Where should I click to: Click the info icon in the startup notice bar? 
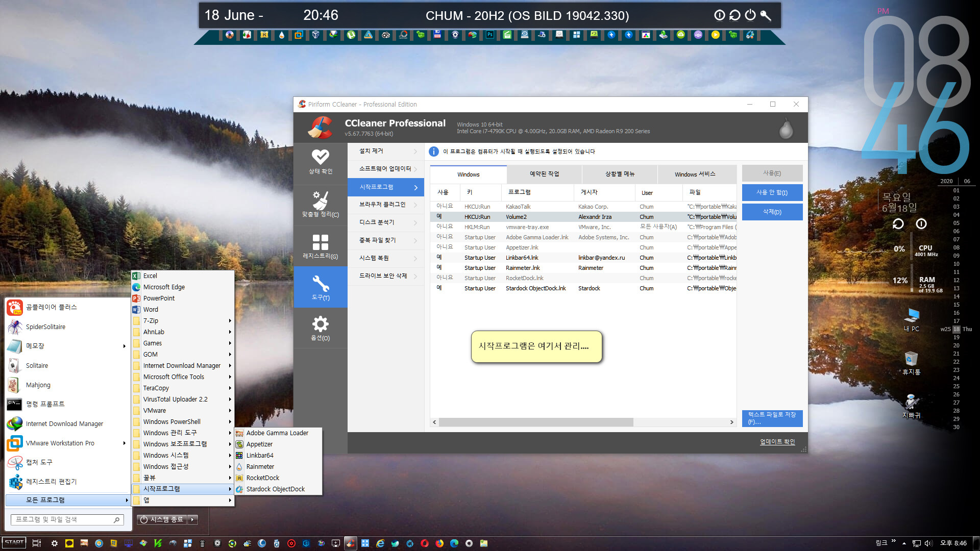coord(434,152)
